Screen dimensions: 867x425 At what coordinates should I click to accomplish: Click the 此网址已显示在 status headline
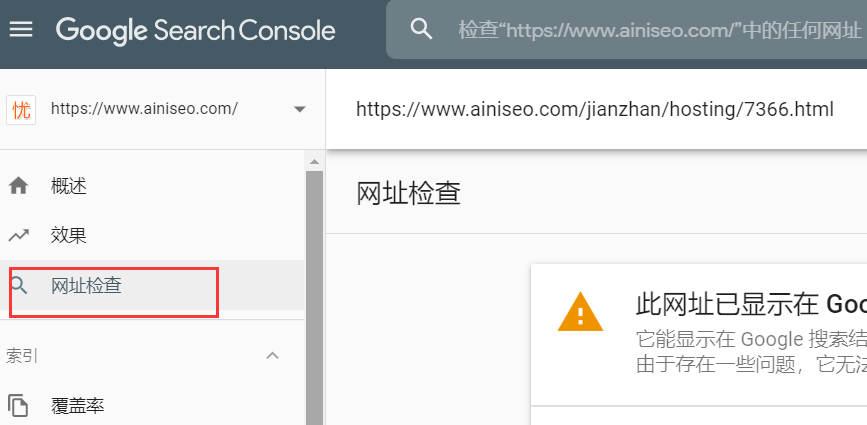[751, 305]
